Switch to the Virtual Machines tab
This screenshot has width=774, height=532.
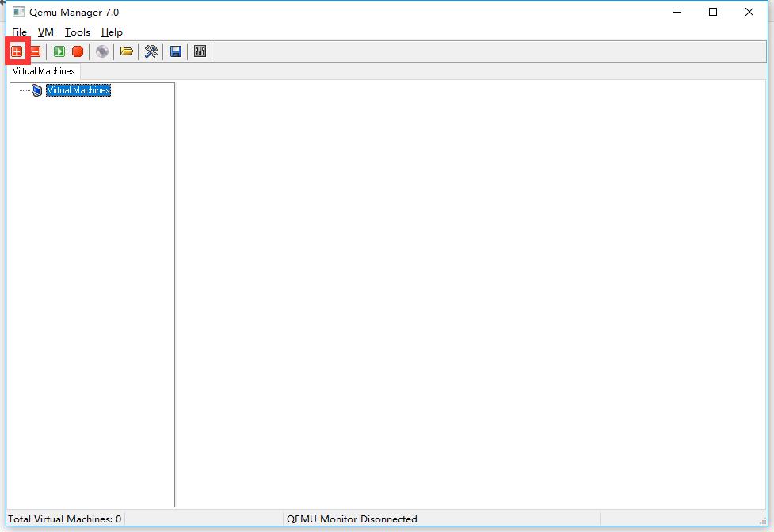[x=44, y=71]
